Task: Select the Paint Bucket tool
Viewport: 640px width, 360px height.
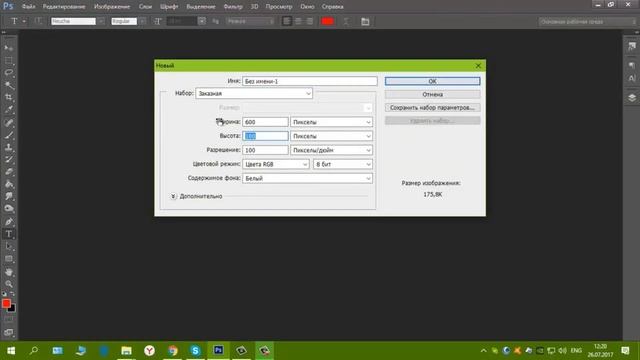Action: coord(9,184)
